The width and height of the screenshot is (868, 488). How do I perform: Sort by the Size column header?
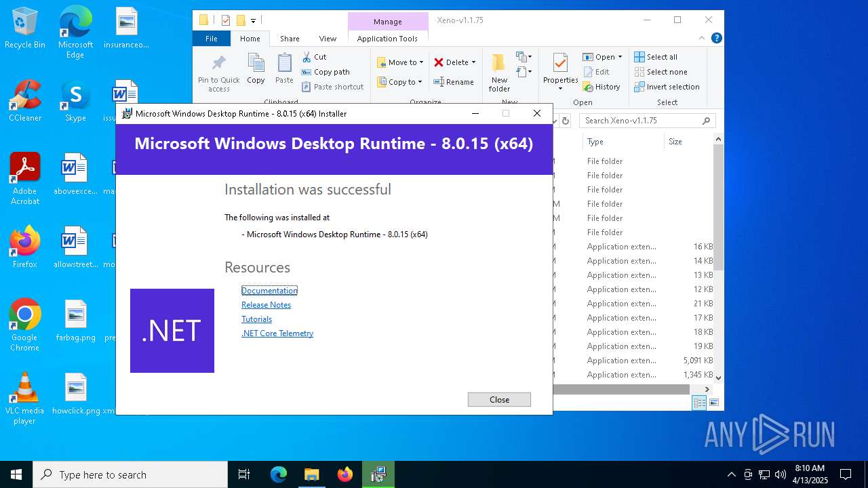point(688,142)
